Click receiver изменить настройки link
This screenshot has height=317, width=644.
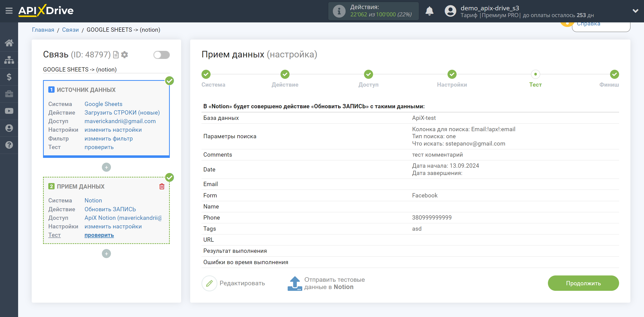pyautogui.click(x=113, y=226)
